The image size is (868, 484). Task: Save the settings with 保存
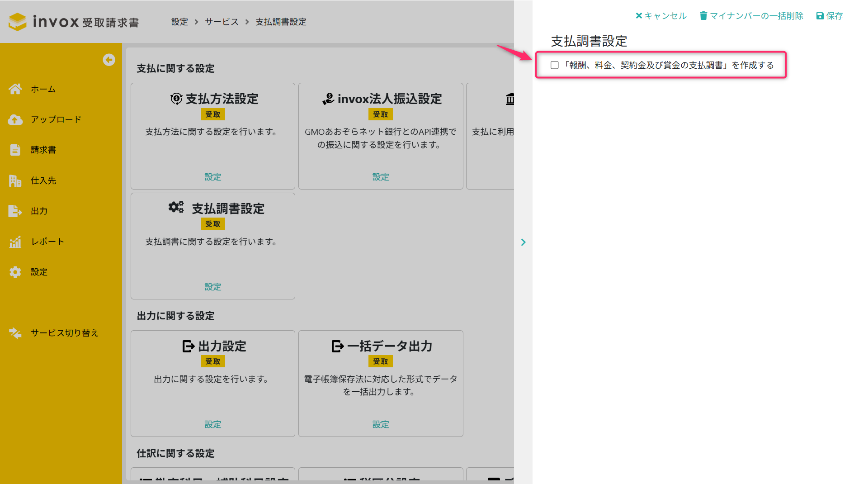click(x=830, y=16)
